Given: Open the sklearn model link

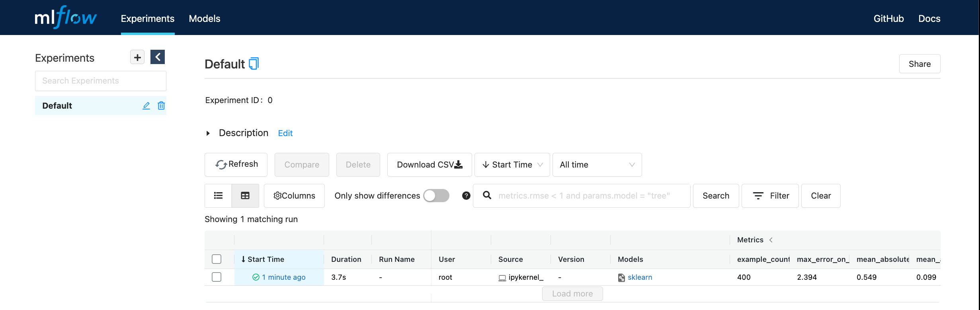Looking at the screenshot, I should (x=640, y=277).
